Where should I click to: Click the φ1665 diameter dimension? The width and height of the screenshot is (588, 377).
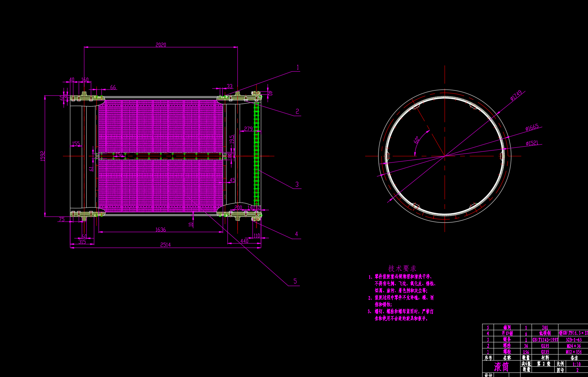[x=532, y=128]
